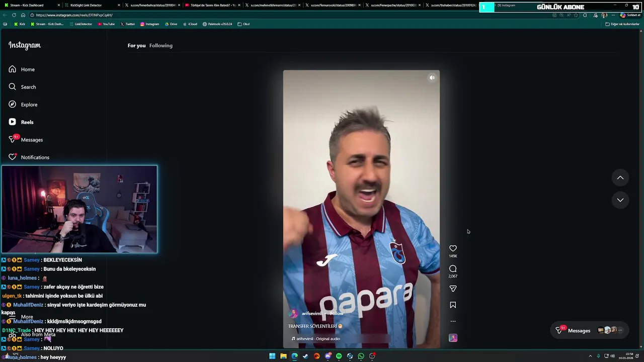Open the Twitter bookmark
Image resolution: width=644 pixels, height=362 pixels.
pyautogui.click(x=128, y=24)
